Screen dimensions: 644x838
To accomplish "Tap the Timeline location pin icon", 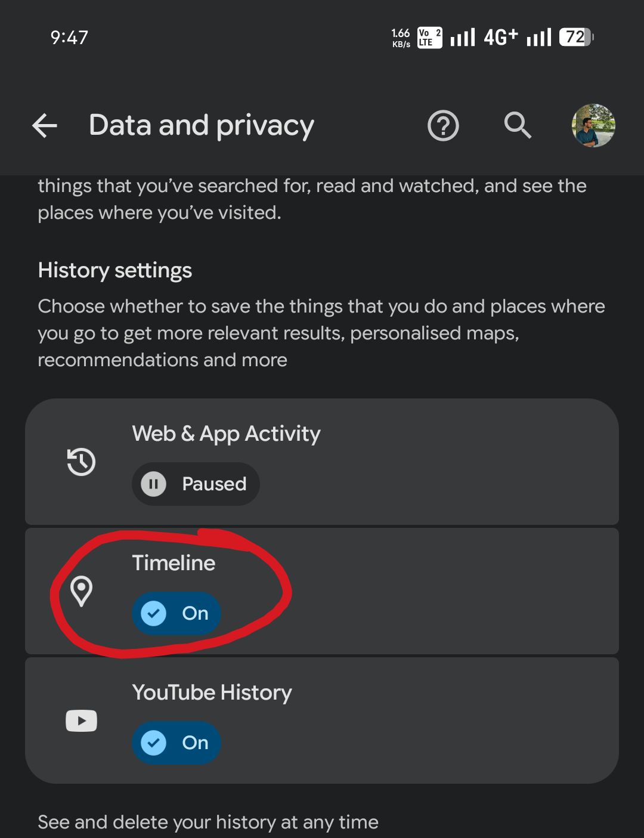I will click(82, 591).
